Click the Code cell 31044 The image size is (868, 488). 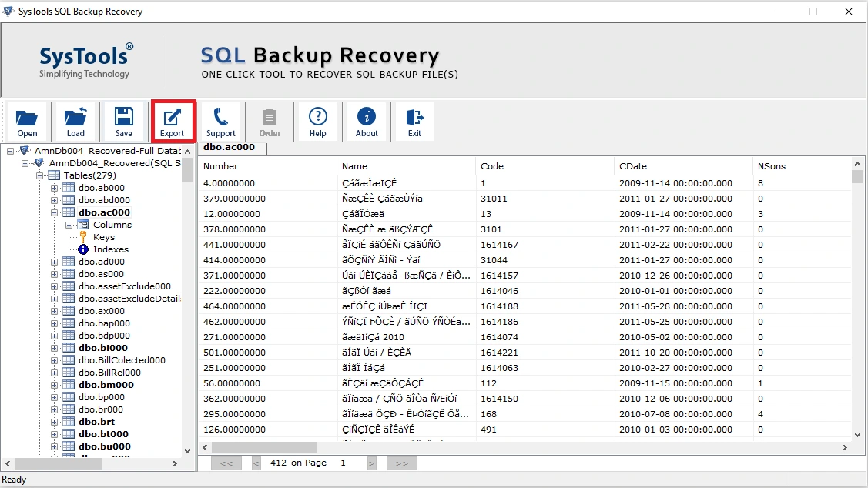pyautogui.click(x=545, y=260)
